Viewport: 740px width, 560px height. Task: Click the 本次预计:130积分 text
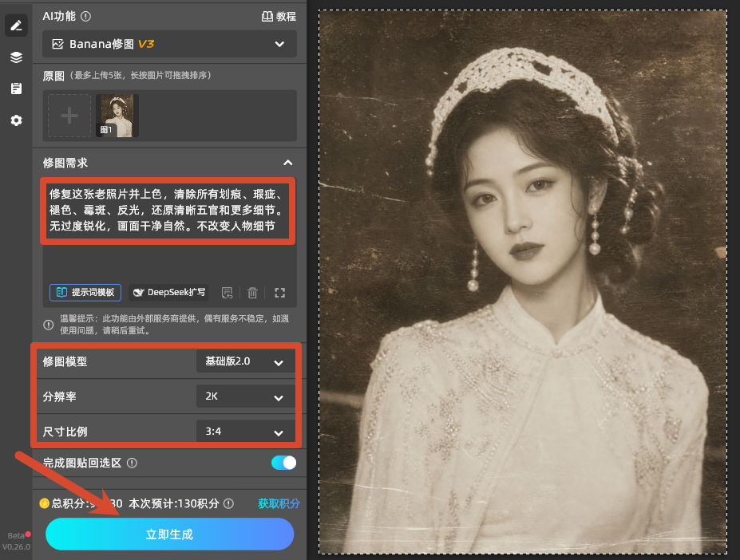pyautogui.click(x=174, y=504)
